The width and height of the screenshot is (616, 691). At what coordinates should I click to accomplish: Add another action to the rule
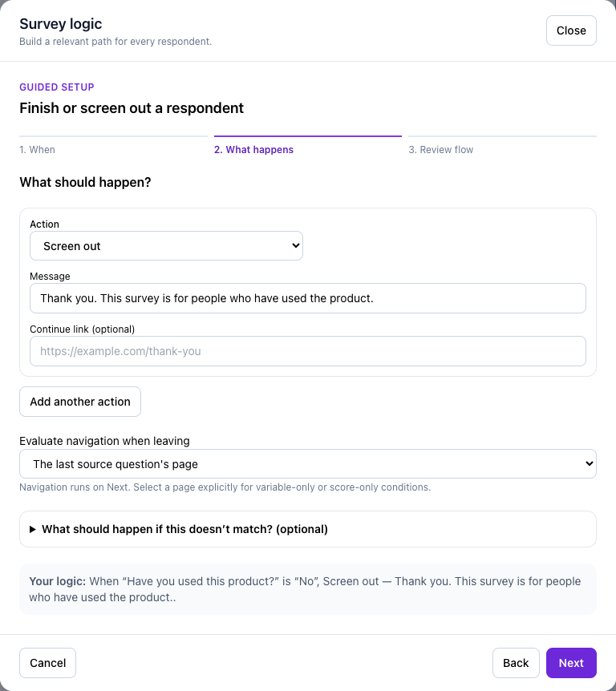point(80,402)
